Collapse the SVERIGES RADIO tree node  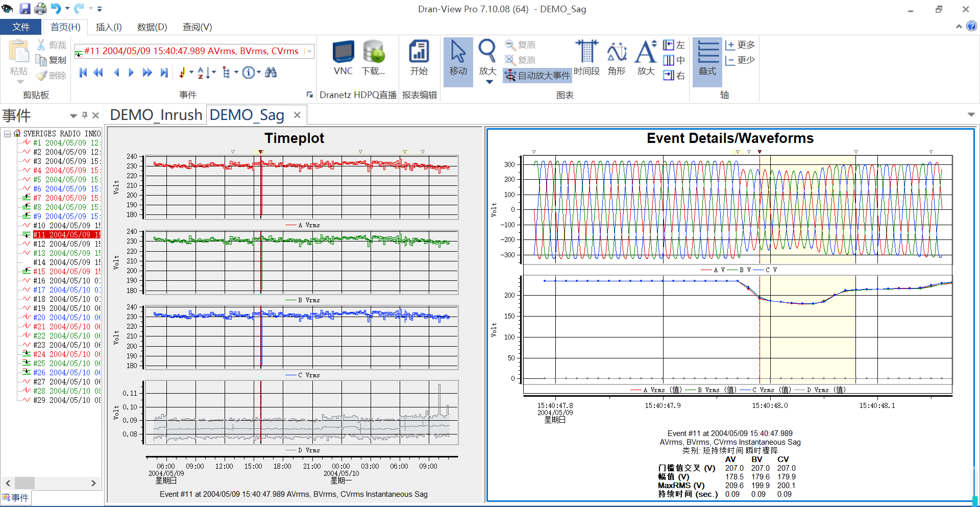8,134
